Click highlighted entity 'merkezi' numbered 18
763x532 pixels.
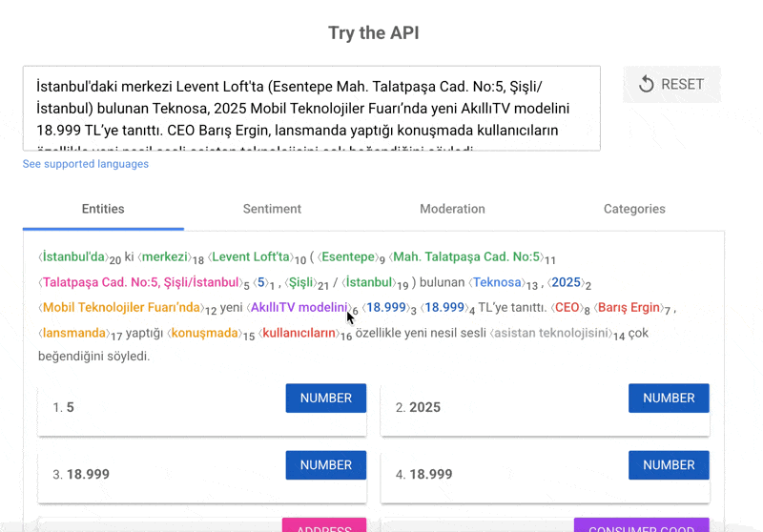(x=165, y=256)
